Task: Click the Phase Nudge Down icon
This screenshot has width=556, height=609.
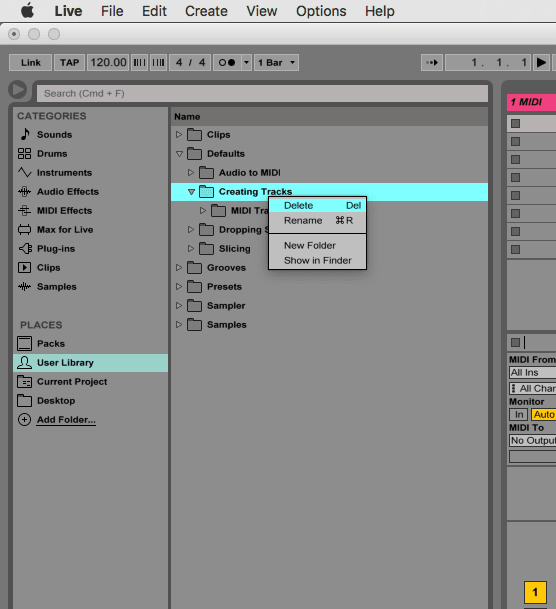Action: tap(139, 63)
